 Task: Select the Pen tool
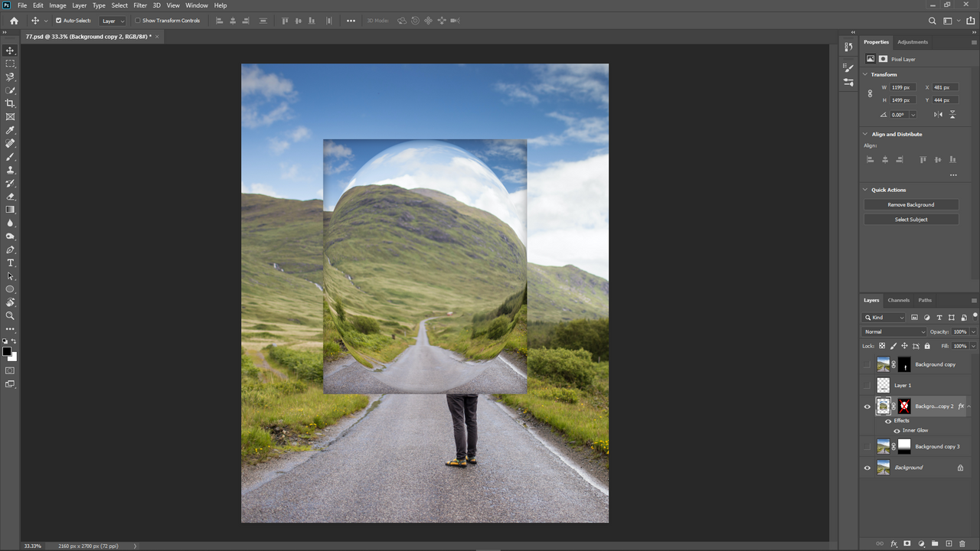(10, 249)
